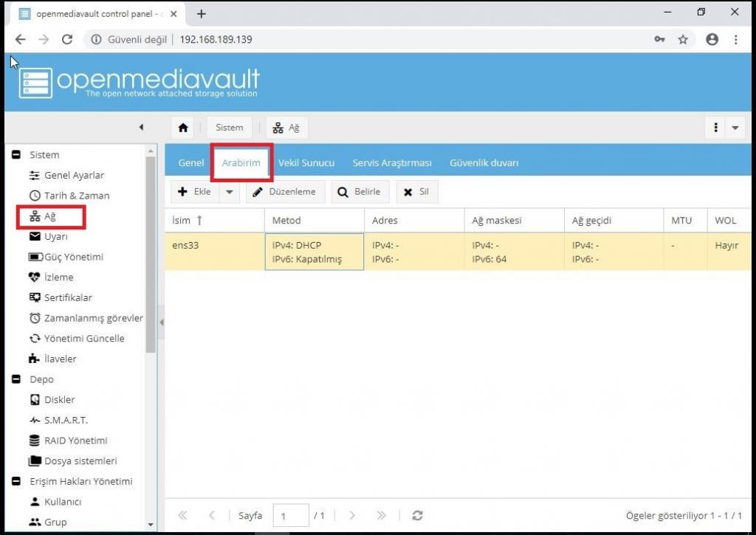Click the Metod column header
This screenshot has width=756, height=535.
pyautogui.click(x=315, y=220)
